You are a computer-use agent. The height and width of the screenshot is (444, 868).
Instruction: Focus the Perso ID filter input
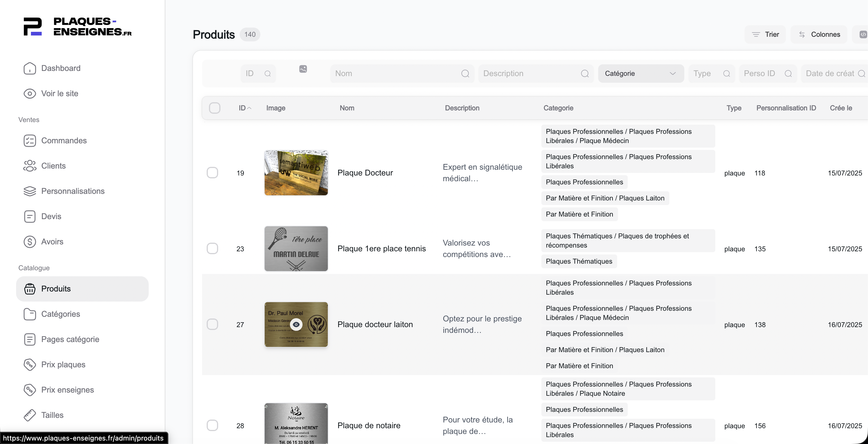tap(768, 74)
